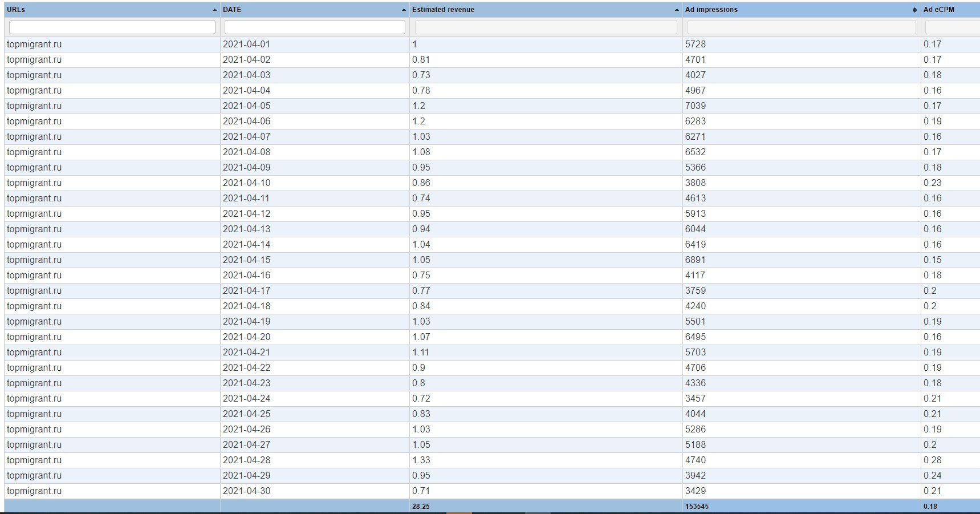Select the date cell 2021-04-30
This screenshot has height=514, width=980.
coord(247,491)
